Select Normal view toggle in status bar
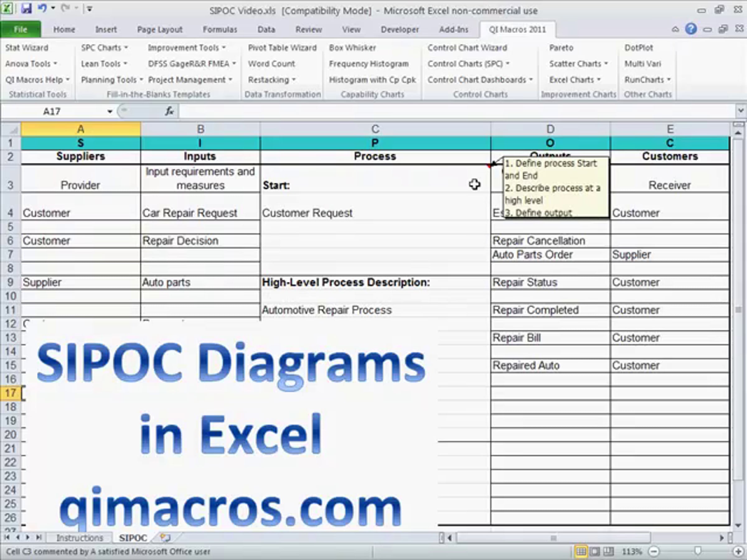This screenshot has width=747, height=560. click(x=581, y=552)
